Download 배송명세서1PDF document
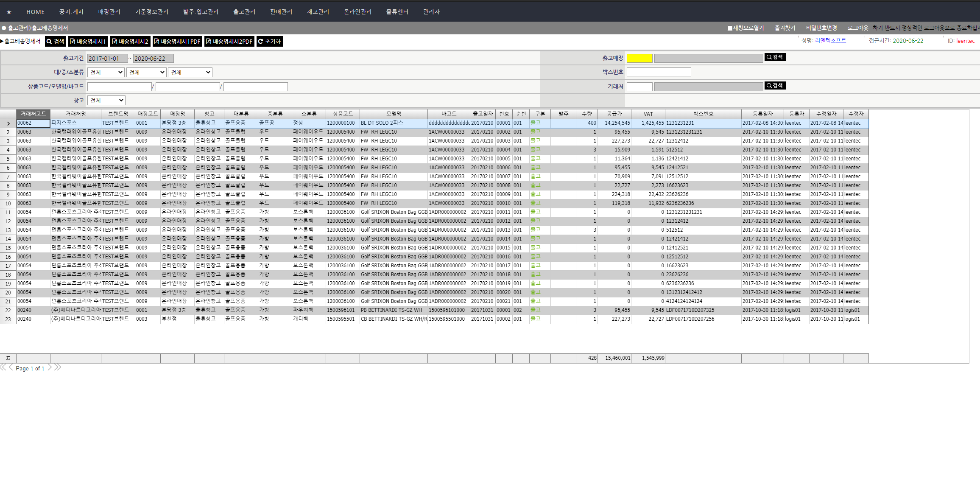Screen dimensions: 980x479 pos(177,41)
